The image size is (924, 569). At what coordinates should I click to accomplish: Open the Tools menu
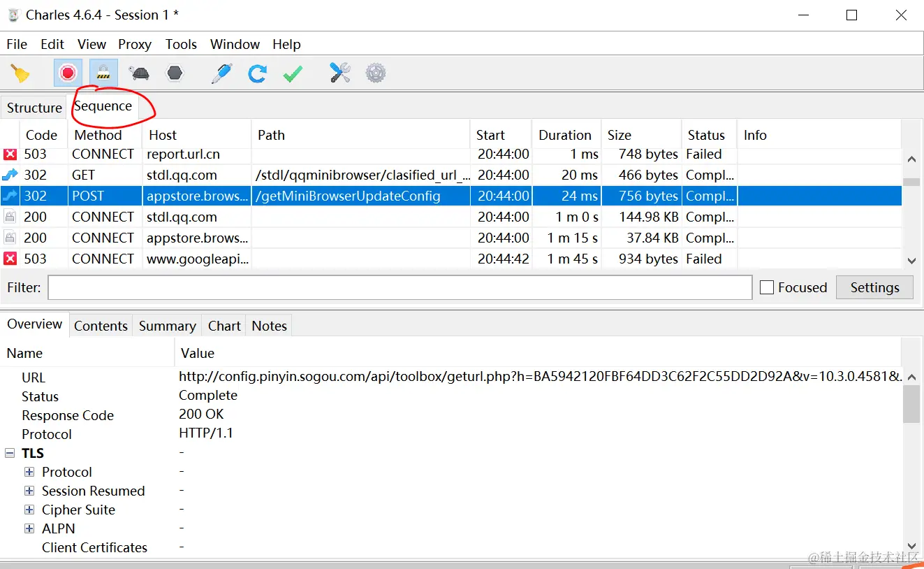click(x=181, y=44)
